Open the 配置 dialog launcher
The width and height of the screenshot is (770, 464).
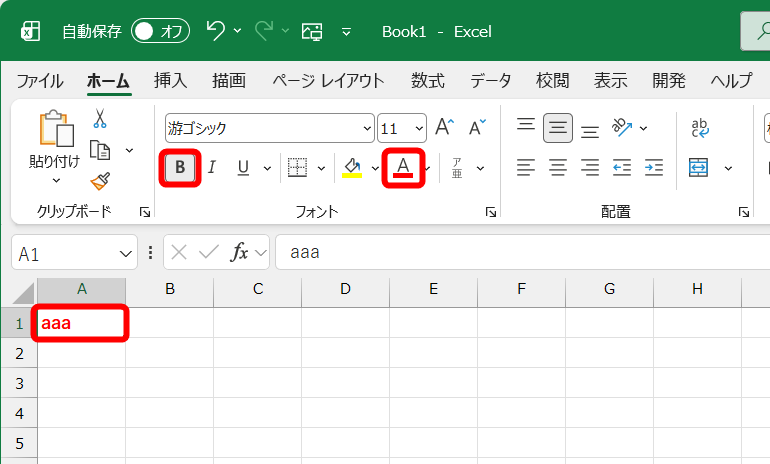(x=743, y=212)
